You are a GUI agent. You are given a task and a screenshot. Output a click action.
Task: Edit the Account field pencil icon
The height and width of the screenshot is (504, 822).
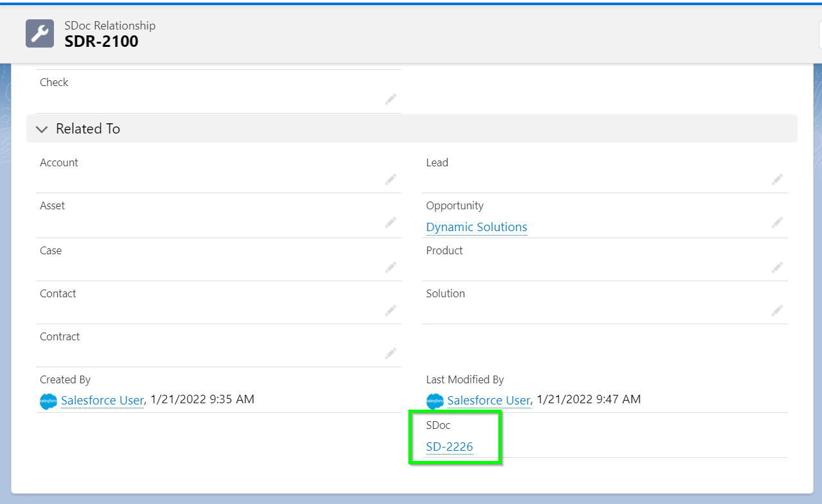click(x=390, y=179)
